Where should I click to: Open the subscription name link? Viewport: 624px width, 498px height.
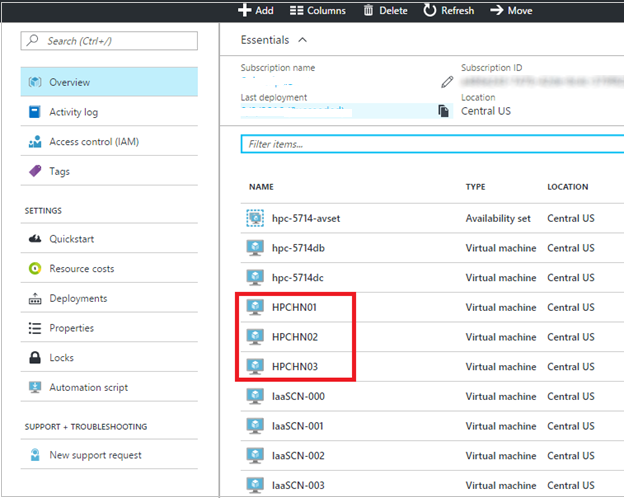[267, 82]
